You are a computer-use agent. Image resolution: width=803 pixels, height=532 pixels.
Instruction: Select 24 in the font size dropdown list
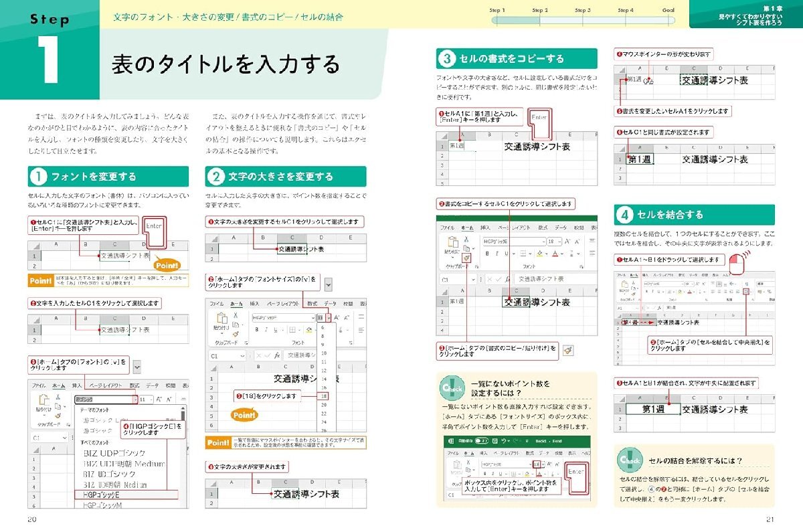point(323,422)
